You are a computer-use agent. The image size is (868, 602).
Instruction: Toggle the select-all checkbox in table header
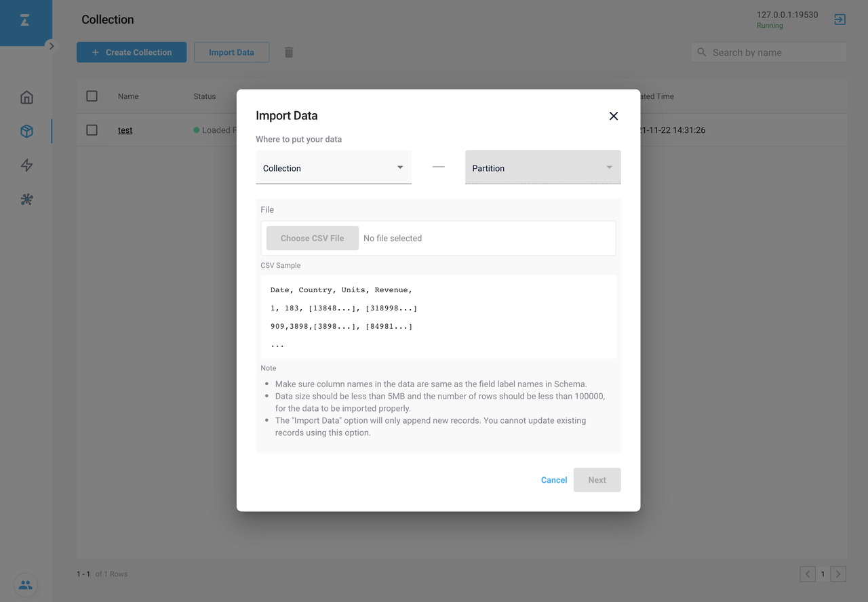coord(92,96)
